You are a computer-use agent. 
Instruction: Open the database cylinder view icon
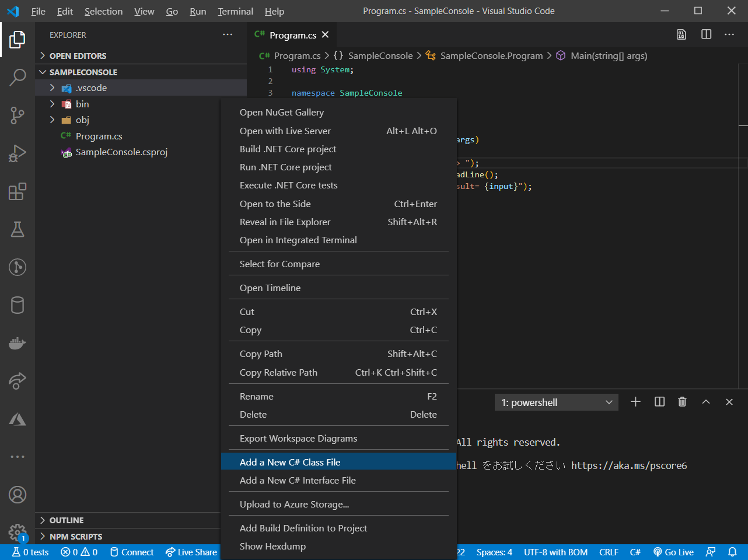pos(18,305)
